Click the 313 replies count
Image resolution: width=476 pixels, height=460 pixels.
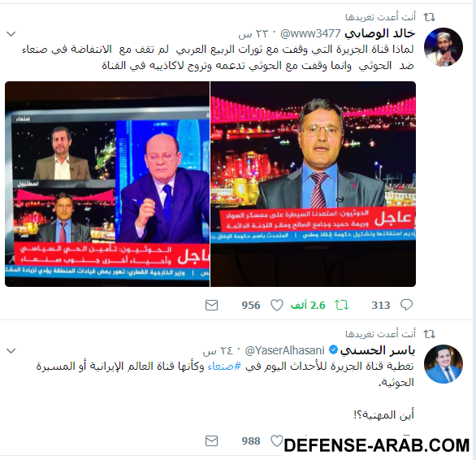381,305
